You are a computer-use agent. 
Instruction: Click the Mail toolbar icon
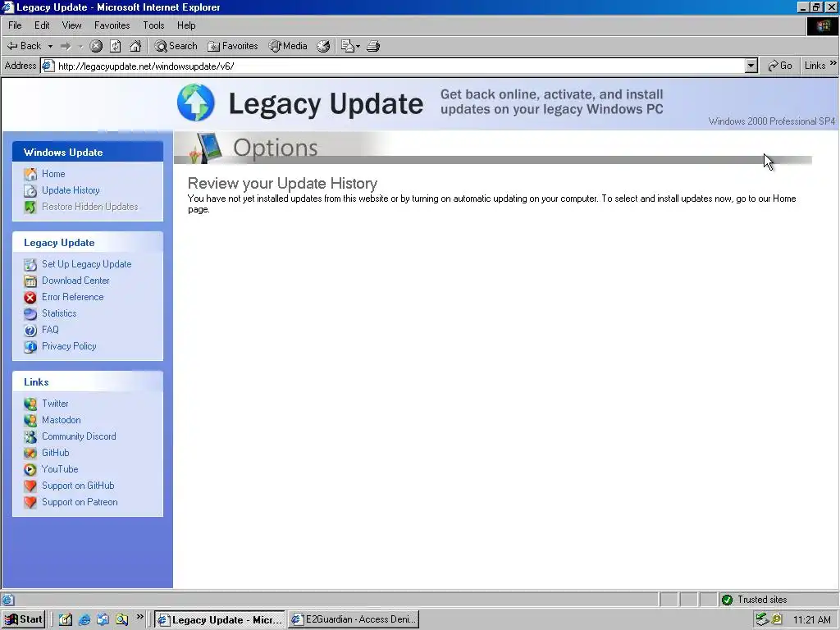click(x=348, y=46)
